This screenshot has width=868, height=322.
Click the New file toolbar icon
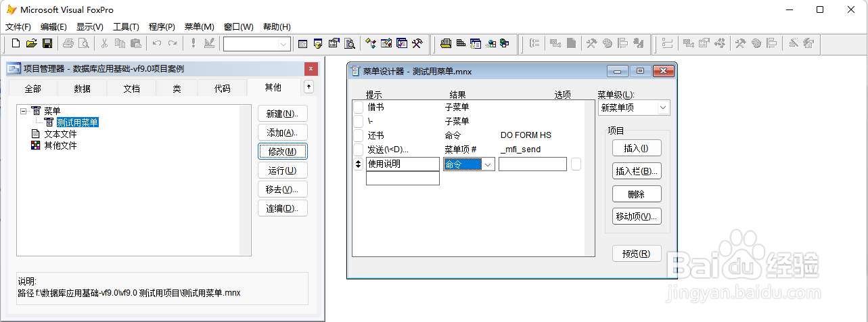16,43
